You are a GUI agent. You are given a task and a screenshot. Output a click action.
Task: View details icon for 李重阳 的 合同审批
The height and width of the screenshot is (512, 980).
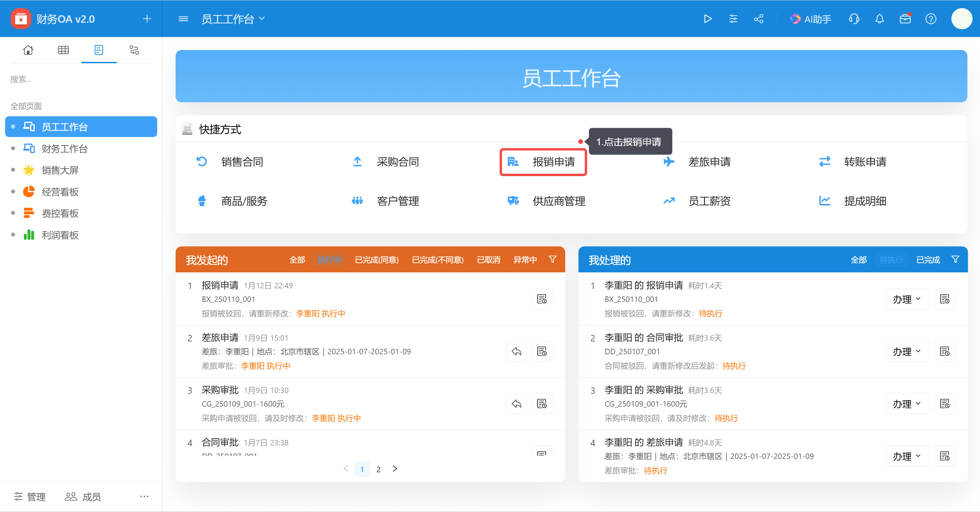pos(945,351)
